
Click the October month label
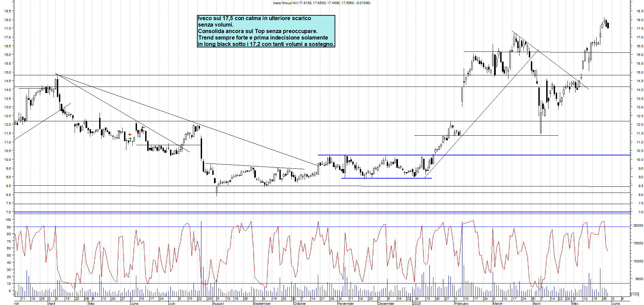pyautogui.click(x=300, y=303)
